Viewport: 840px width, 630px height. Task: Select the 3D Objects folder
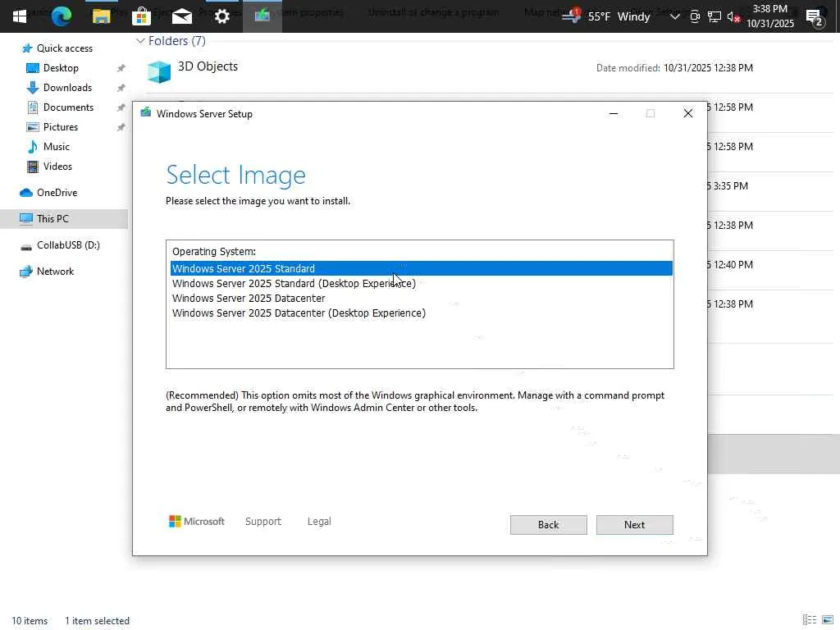[208, 66]
